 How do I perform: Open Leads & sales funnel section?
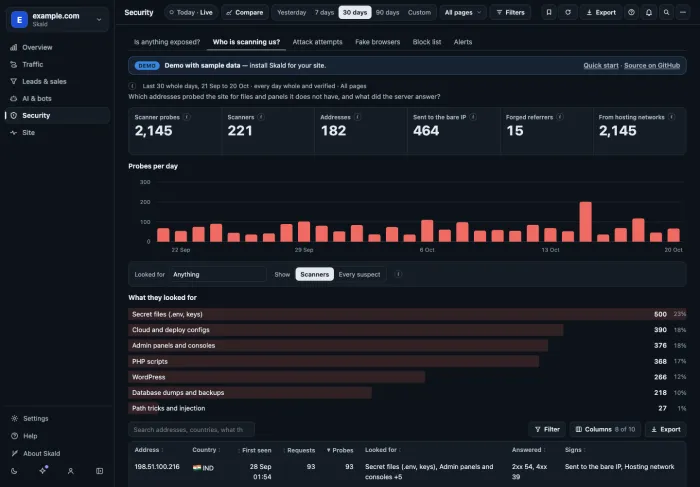pyautogui.click(x=57, y=81)
